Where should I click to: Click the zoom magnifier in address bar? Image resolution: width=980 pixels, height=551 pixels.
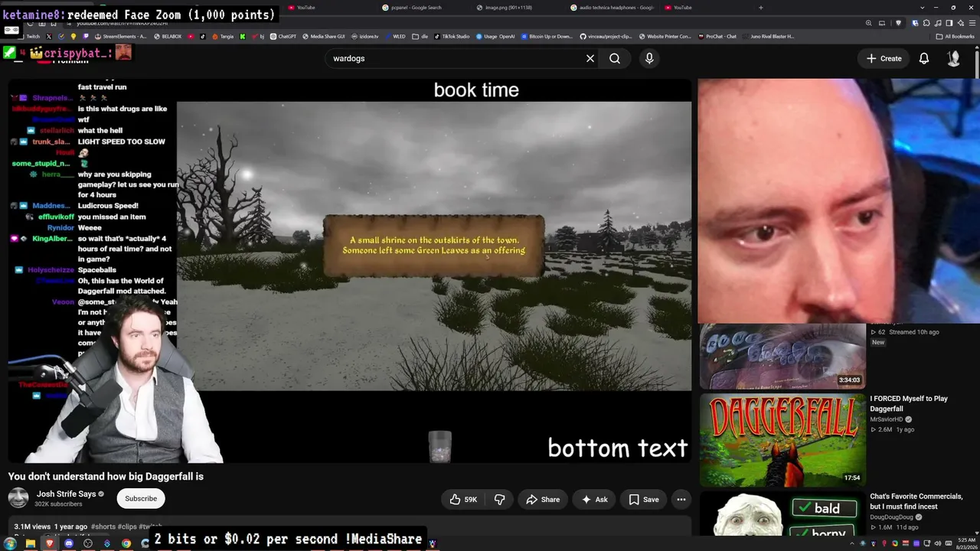tap(868, 23)
